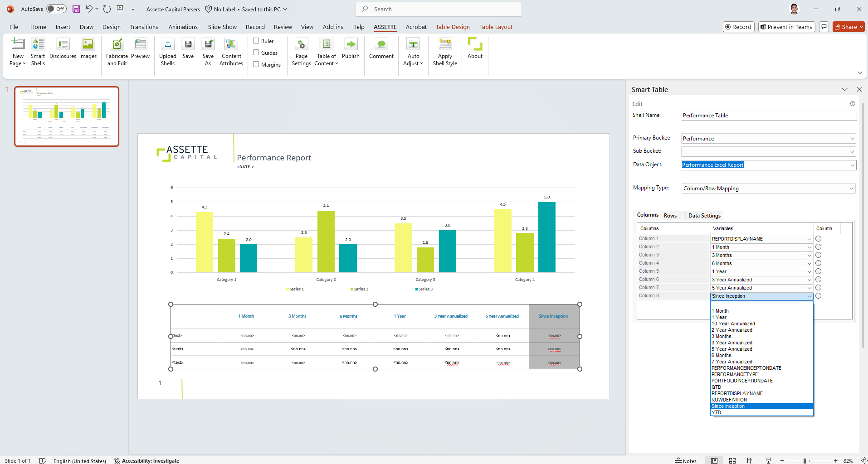Close the Smart Table pane
Screen dimensions: 868x464
pyautogui.click(x=859, y=89)
